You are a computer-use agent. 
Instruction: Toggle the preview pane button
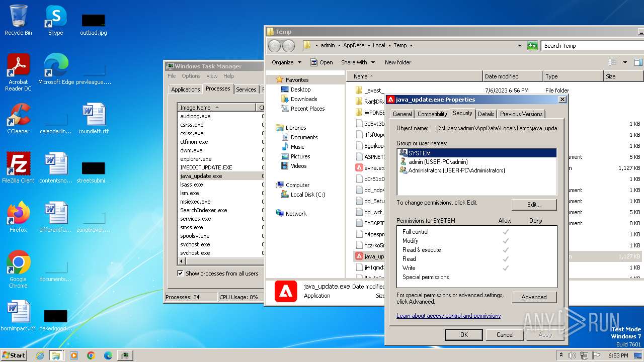click(638, 62)
